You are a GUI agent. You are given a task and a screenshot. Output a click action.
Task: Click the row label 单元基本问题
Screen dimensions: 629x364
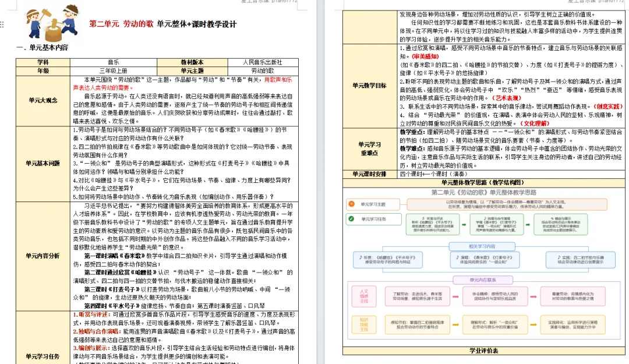[43, 163]
